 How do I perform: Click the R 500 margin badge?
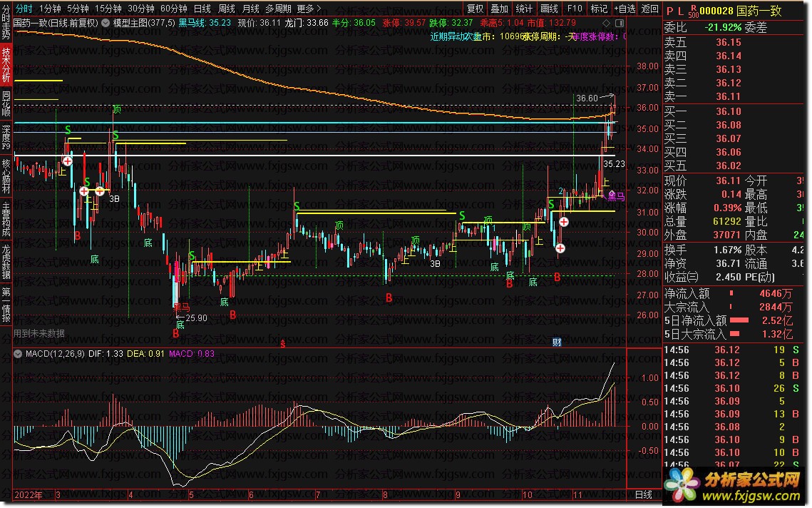click(693, 11)
